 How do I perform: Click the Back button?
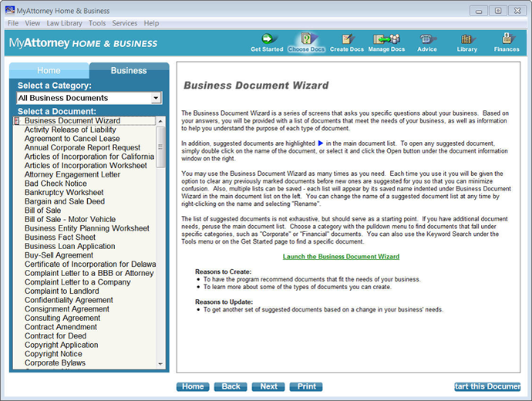tap(231, 386)
